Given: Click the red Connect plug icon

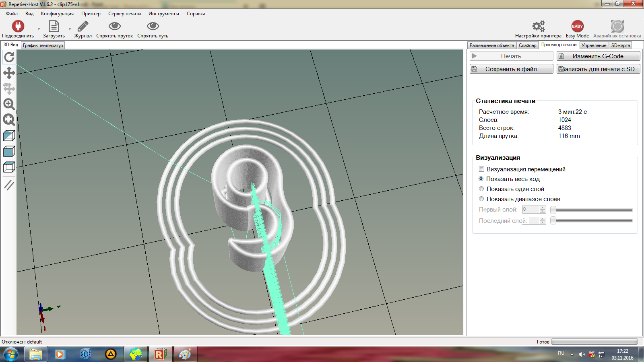Looking at the screenshot, I should (x=18, y=27).
